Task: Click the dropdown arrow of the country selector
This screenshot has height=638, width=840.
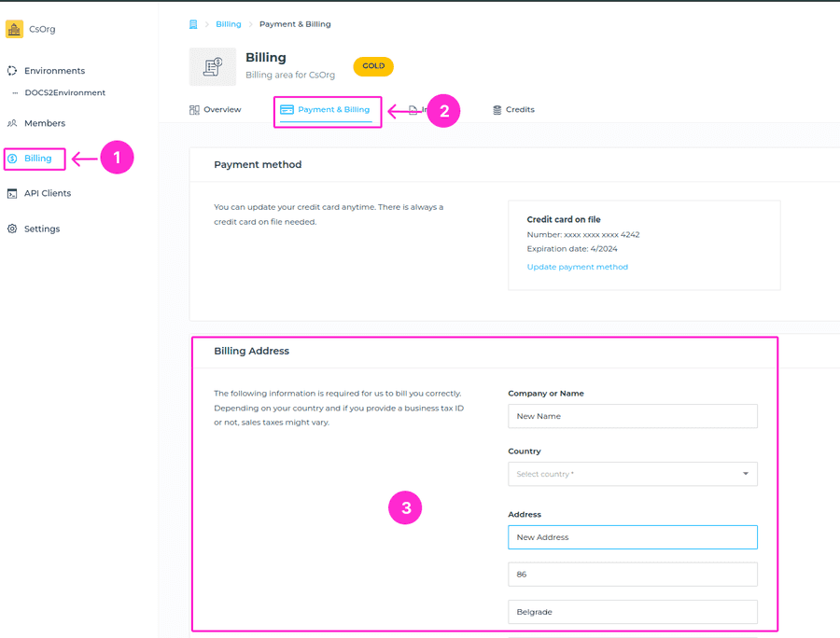Action: coord(745,474)
